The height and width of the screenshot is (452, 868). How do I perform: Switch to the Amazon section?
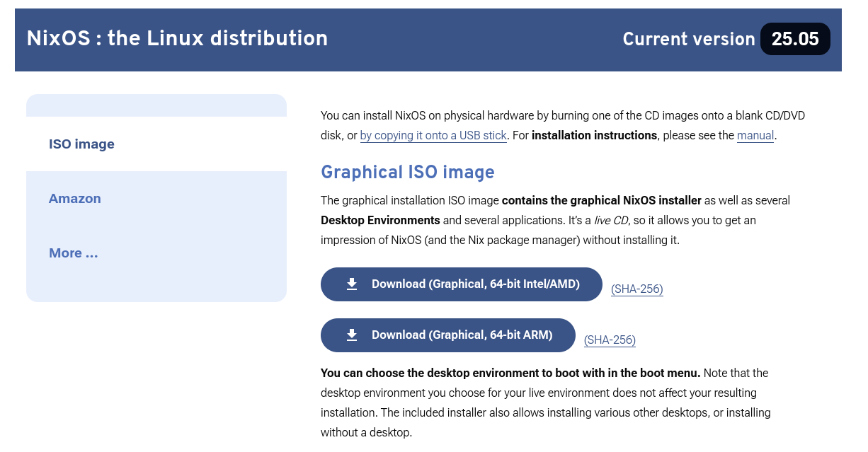coord(75,198)
